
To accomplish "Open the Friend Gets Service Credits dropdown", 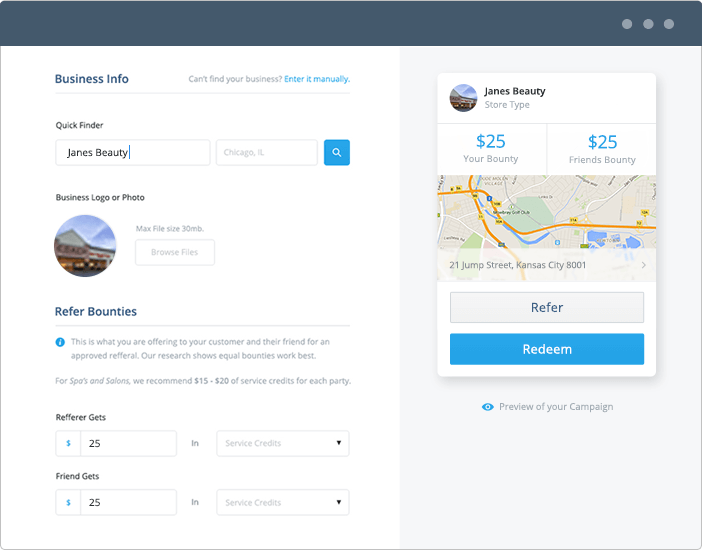I will (283, 502).
